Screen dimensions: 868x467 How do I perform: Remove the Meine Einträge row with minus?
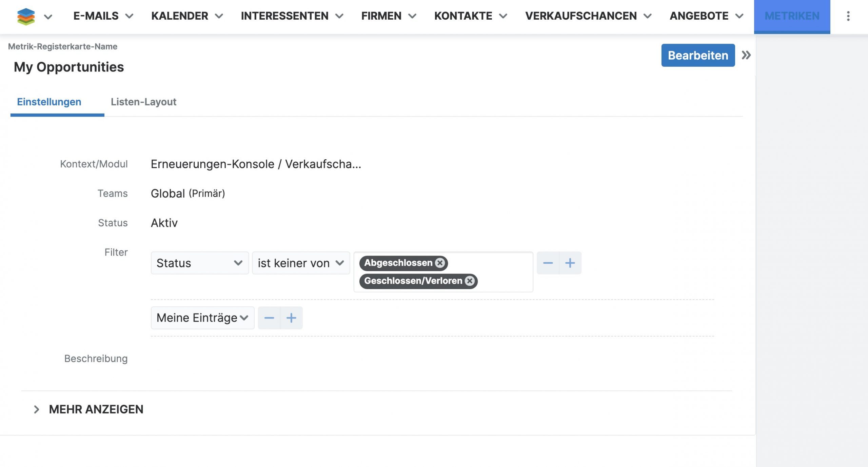point(269,318)
